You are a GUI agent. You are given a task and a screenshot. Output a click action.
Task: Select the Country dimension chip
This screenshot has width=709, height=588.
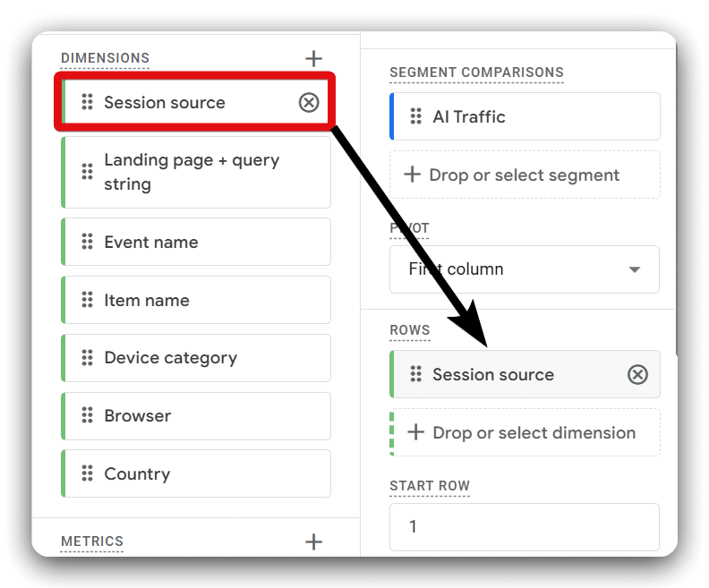pyautogui.click(x=197, y=474)
